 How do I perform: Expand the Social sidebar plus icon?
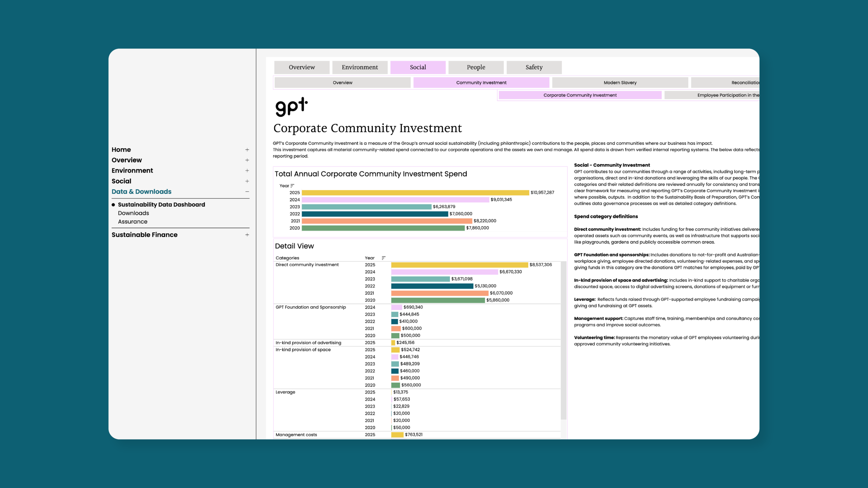click(247, 181)
